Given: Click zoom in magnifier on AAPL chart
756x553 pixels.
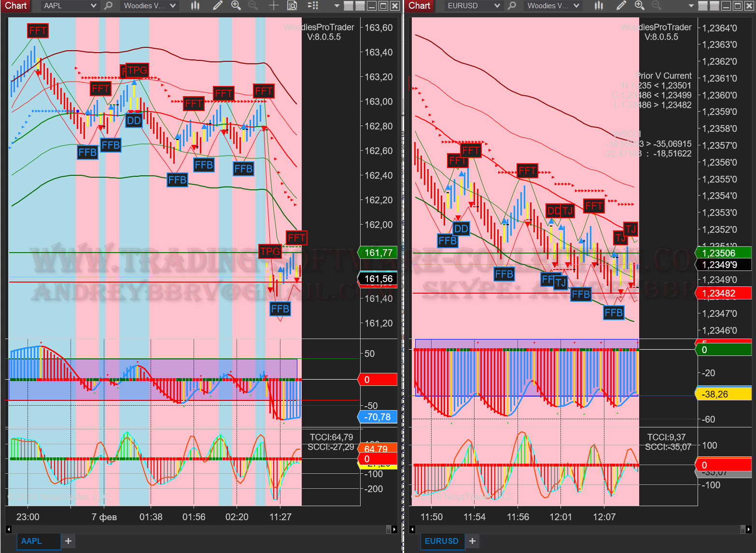Looking at the screenshot, I should coord(236,6).
